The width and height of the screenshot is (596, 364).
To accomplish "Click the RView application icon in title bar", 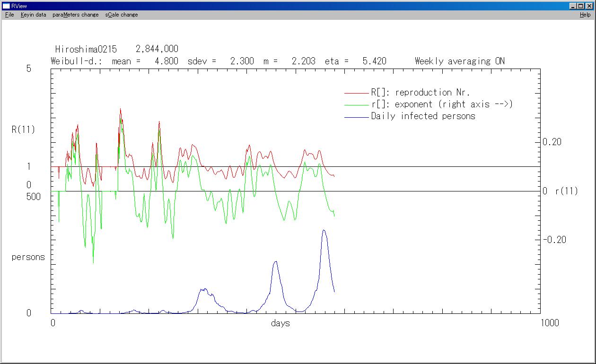I will pos(6,6).
